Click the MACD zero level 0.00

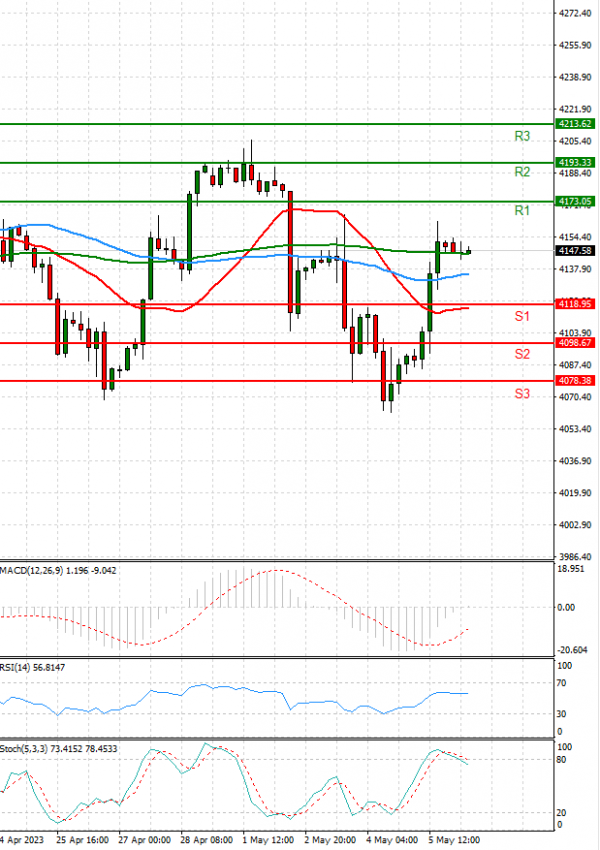pos(566,608)
